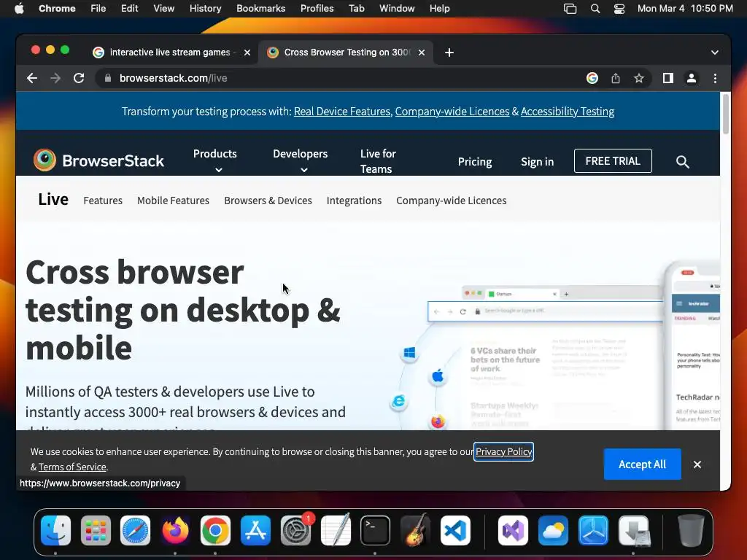The image size is (747, 560).
Task: Select Mobile Features sub-navigation item
Action: click(174, 201)
